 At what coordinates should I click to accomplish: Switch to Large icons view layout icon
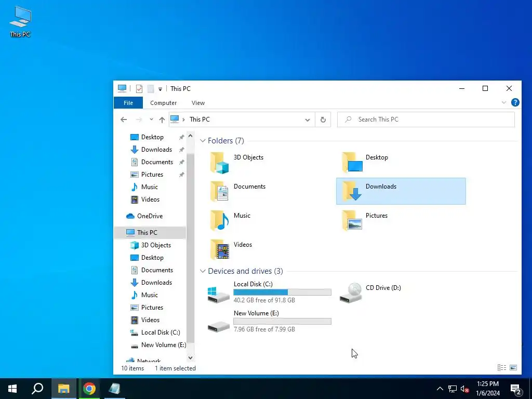coord(513,367)
